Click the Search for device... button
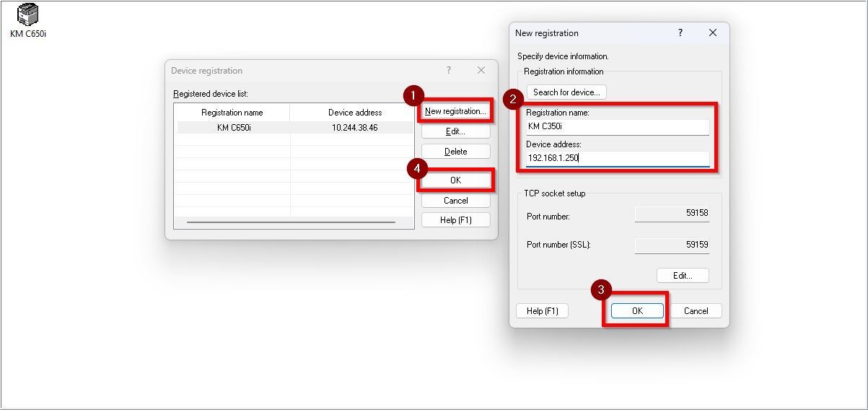The image size is (868, 410). click(x=566, y=92)
